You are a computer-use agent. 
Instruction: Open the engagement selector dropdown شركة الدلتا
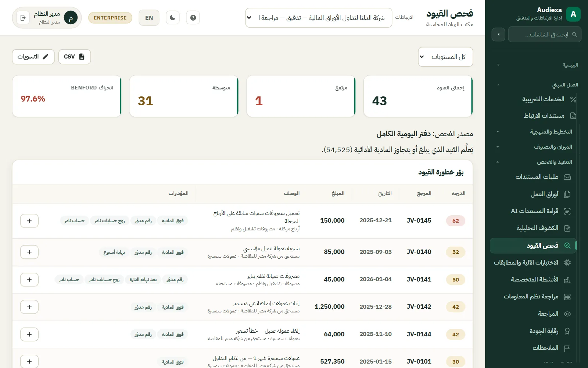pos(319,18)
